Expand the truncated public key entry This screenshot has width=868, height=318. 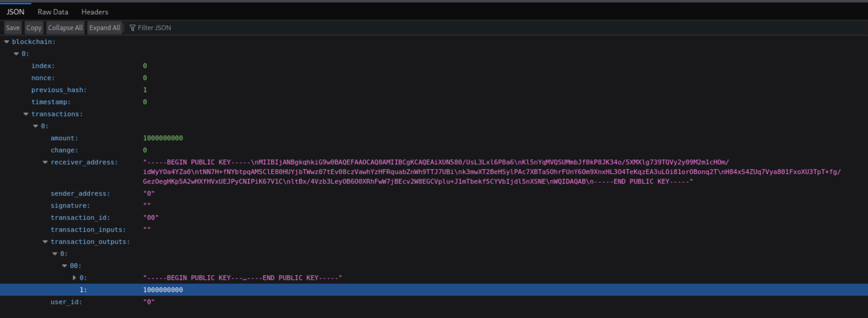coord(74,278)
